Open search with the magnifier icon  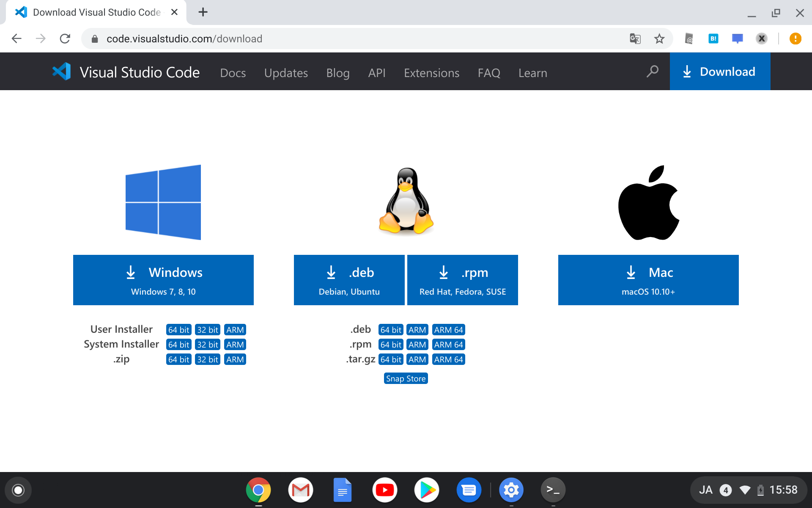tap(652, 72)
